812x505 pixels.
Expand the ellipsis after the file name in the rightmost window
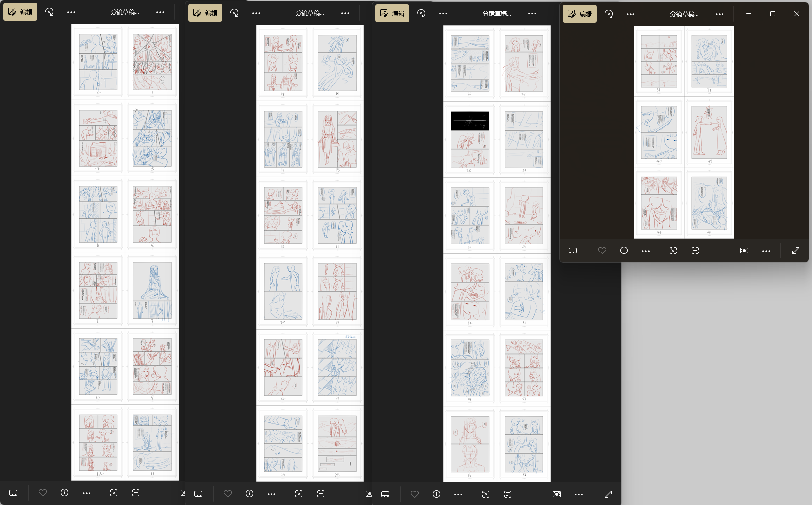tap(720, 14)
